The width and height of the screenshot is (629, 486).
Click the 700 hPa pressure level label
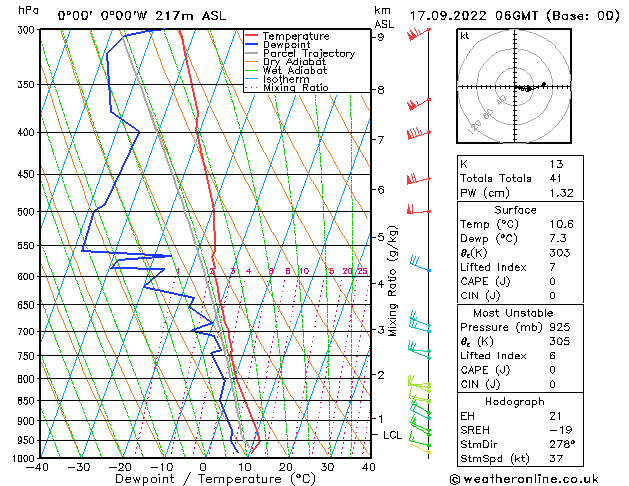(x=28, y=332)
